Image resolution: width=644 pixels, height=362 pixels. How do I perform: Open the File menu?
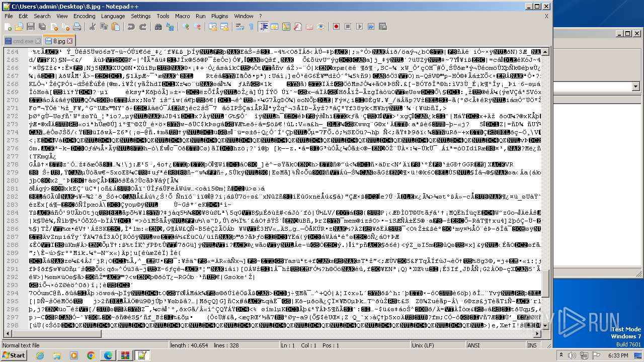pyautogui.click(x=9, y=16)
